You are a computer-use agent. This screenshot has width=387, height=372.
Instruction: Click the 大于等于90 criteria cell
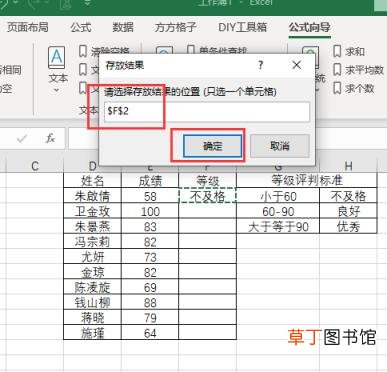tap(278, 226)
